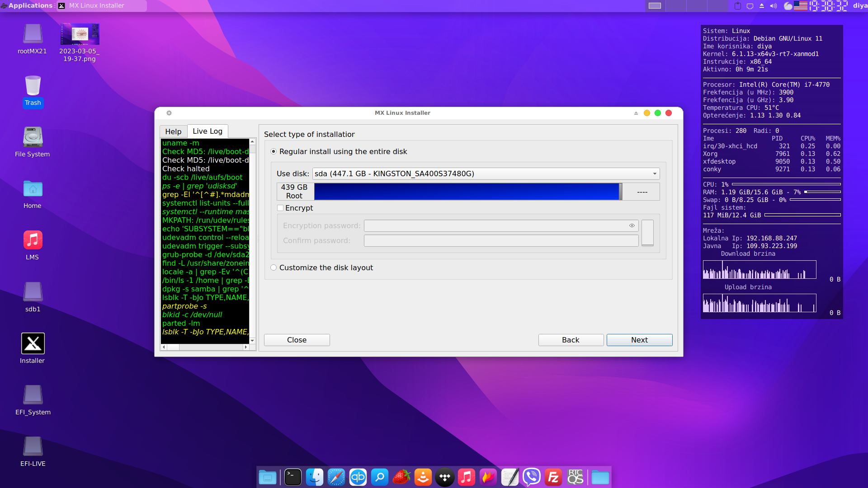This screenshot has height=488, width=868.
Task: Click the Next button
Action: click(x=640, y=340)
